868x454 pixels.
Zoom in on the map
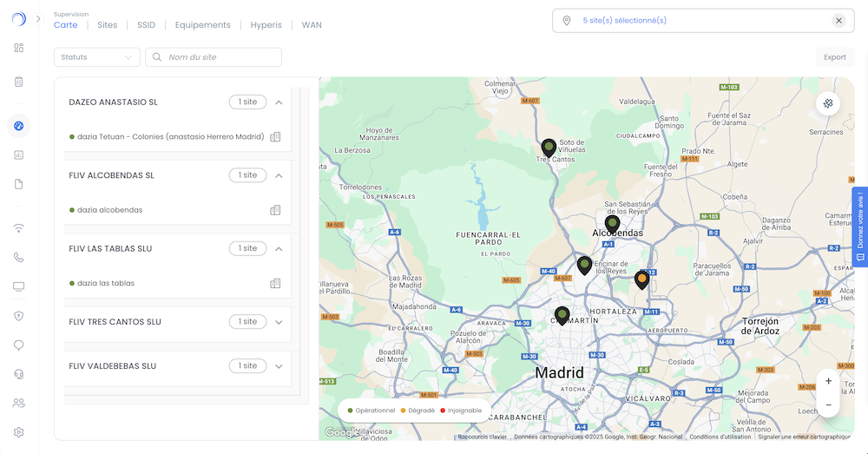pos(828,381)
